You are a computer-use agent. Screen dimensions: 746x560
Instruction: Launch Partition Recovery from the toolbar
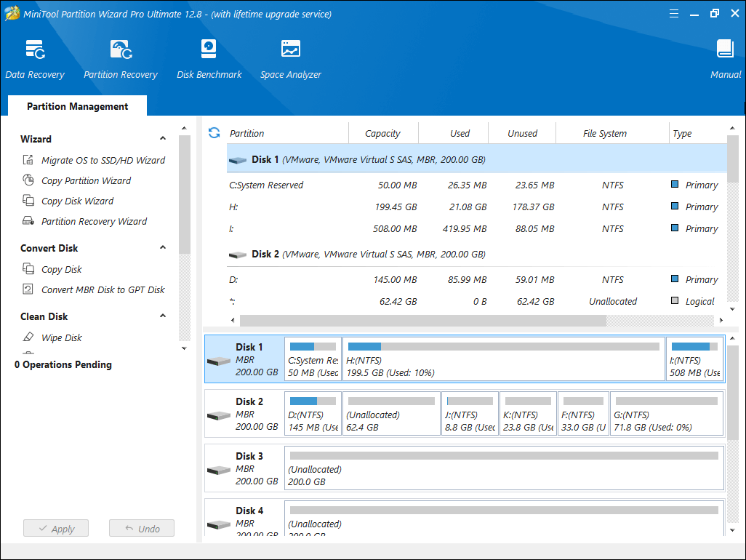click(121, 59)
